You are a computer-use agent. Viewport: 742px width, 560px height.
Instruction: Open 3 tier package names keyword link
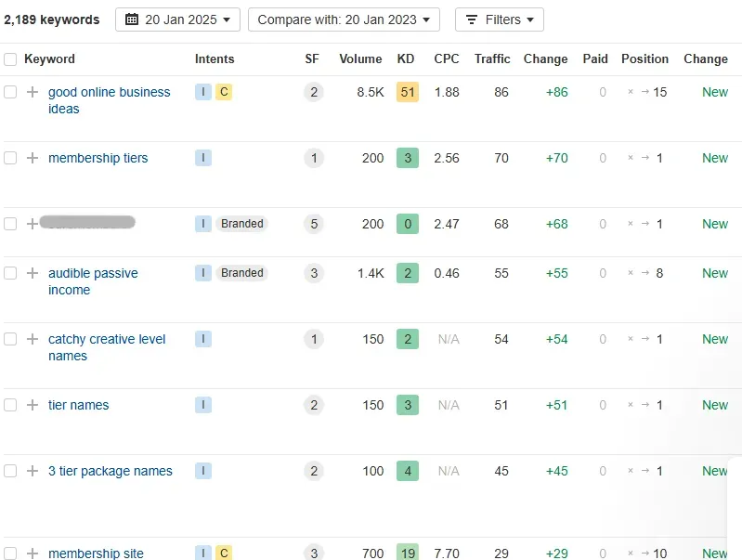click(111, 471)
